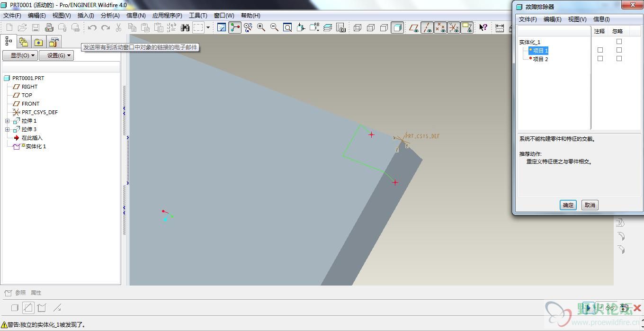Click the Orient mode icon

[x=248, y=27]
